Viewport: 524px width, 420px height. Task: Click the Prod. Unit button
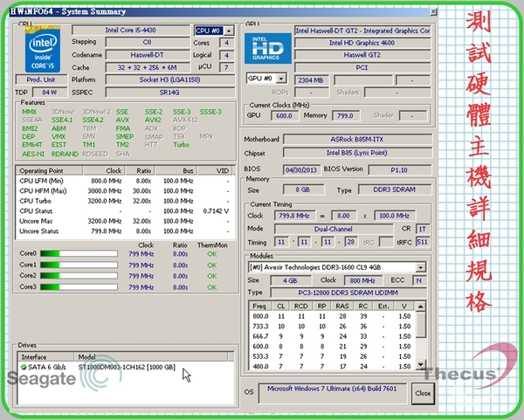point(40,79)
